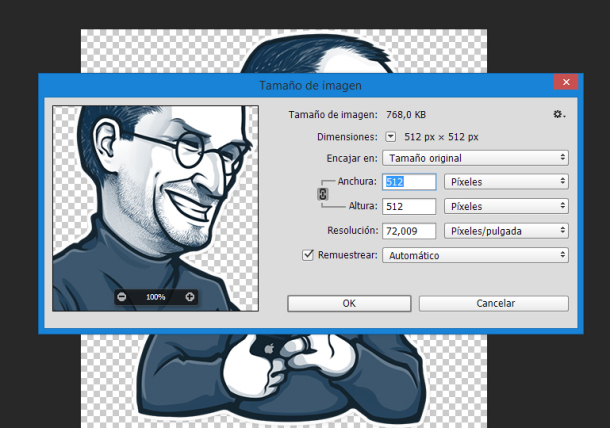Open the Resolución units Píxeles/pulgada dropdown

(506, 231)
